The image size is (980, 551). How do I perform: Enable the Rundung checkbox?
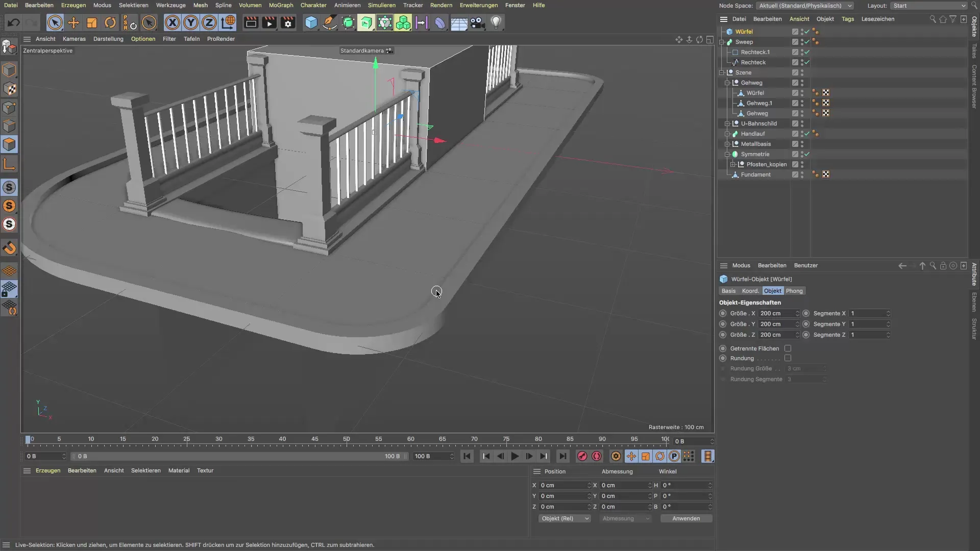[788, 358]
